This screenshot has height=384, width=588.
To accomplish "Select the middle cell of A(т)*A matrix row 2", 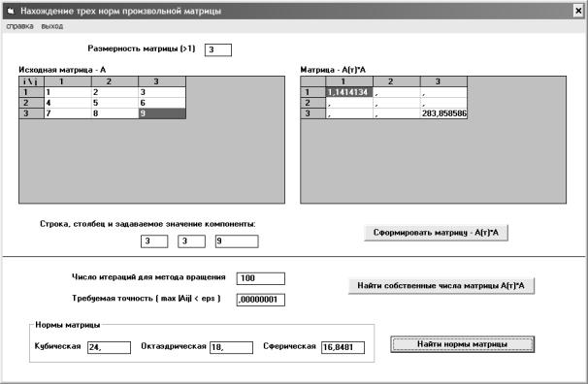I will click(397, 103).
